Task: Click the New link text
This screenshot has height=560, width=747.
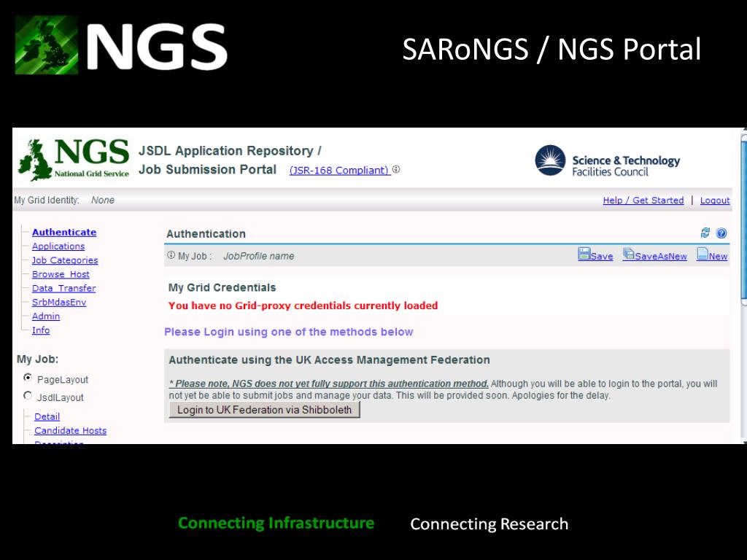Action: (718, 256)
